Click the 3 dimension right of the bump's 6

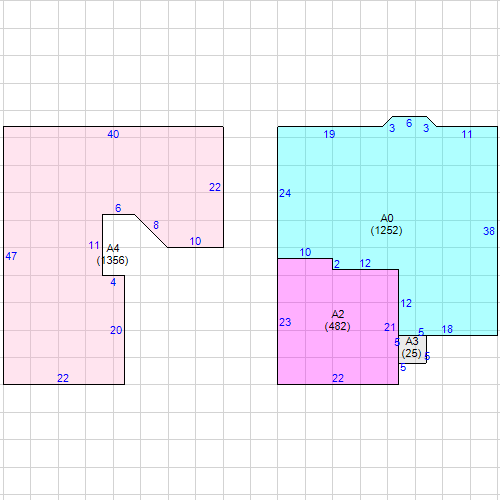426,128
